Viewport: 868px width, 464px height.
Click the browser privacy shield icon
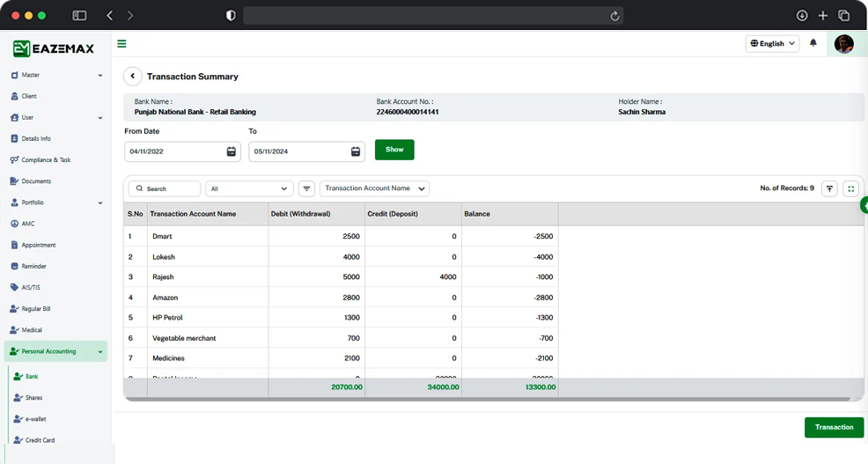[231, 16]
